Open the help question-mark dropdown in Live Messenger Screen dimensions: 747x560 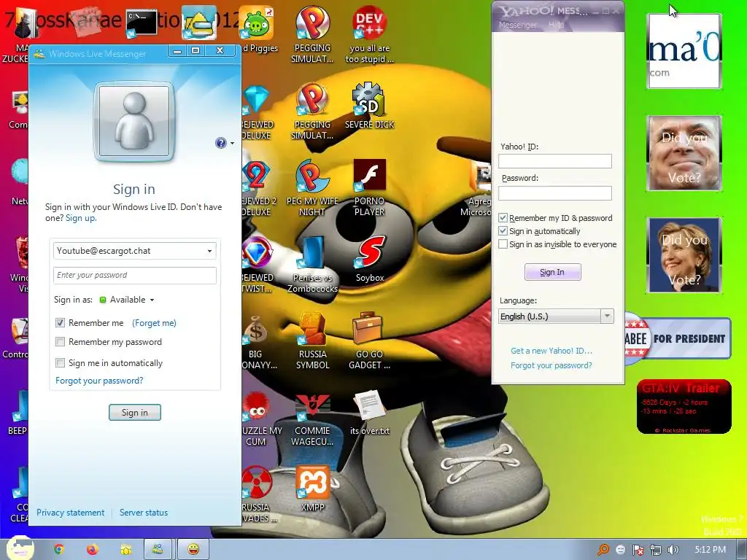pyautogui.click(x=225, y=143)
